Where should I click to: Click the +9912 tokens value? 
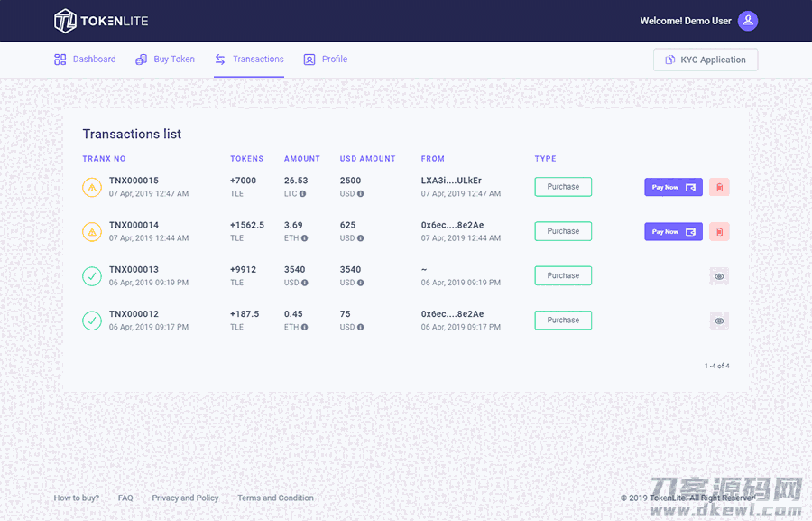click(243, 270)
